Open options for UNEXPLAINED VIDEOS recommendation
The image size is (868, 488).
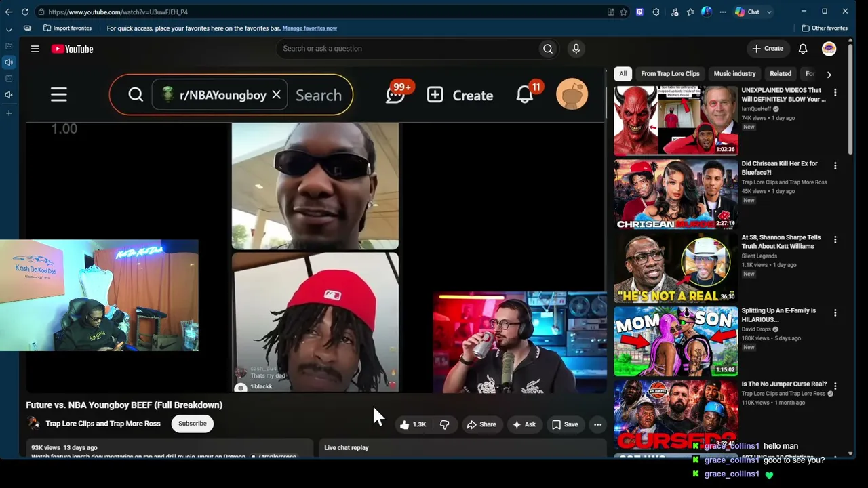[835, 92]
